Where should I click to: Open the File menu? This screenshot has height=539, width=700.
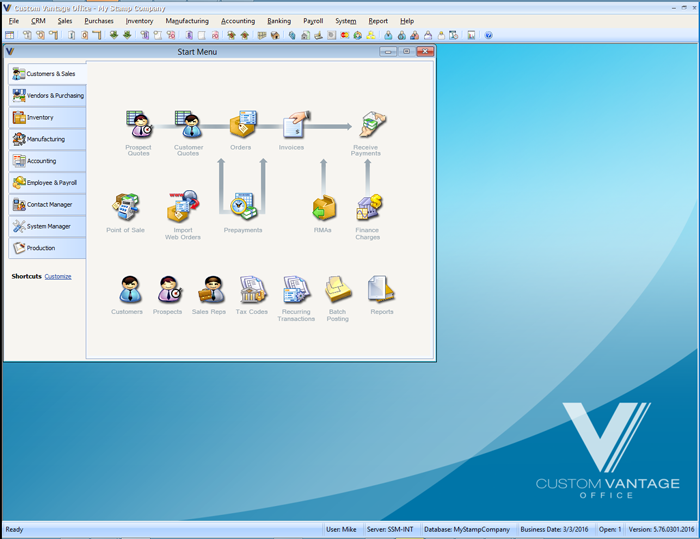pyautogui.click(x=14, y=21)
